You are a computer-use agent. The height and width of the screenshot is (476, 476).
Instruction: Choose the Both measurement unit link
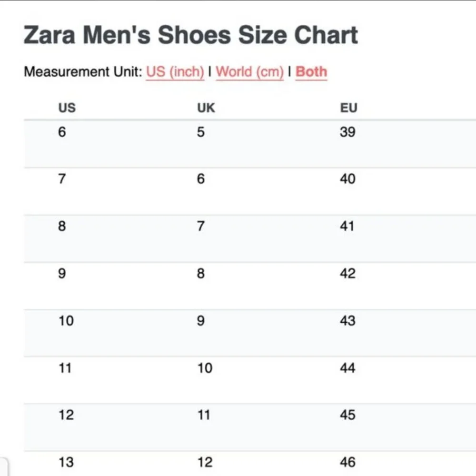311,72
